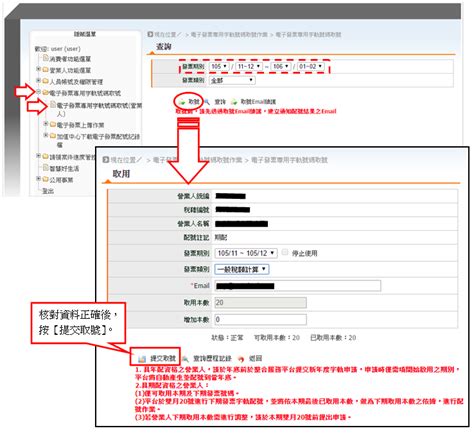Open the 一般稅額計算 invoice type dropdown

[x=242, y=269]
